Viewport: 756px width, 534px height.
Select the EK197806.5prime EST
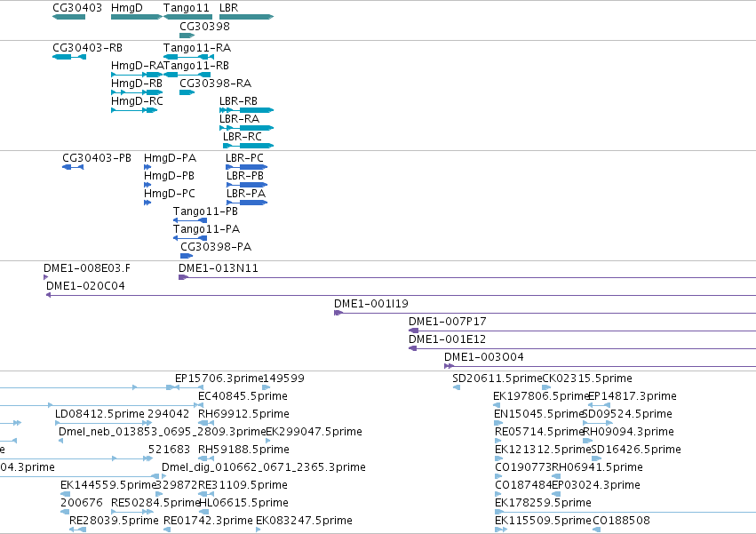tap(497, 405)
